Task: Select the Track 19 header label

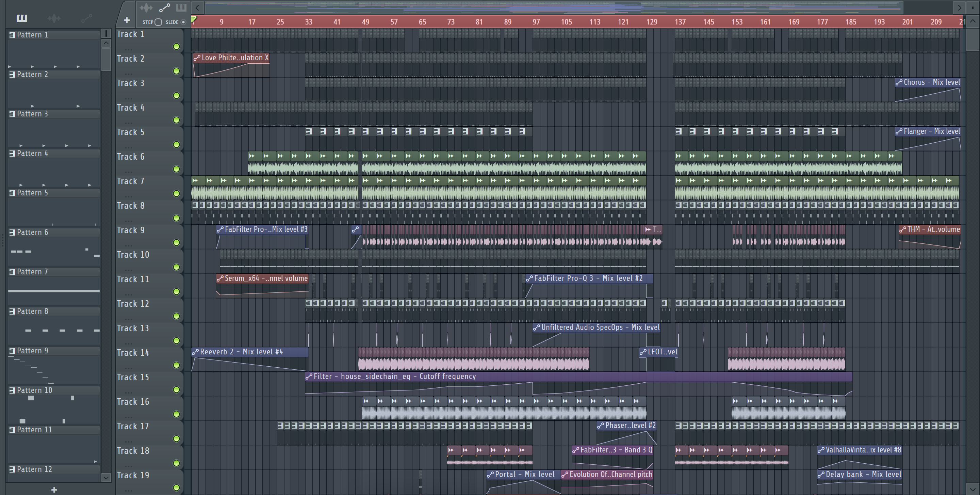Action: [x=133, y=476]
